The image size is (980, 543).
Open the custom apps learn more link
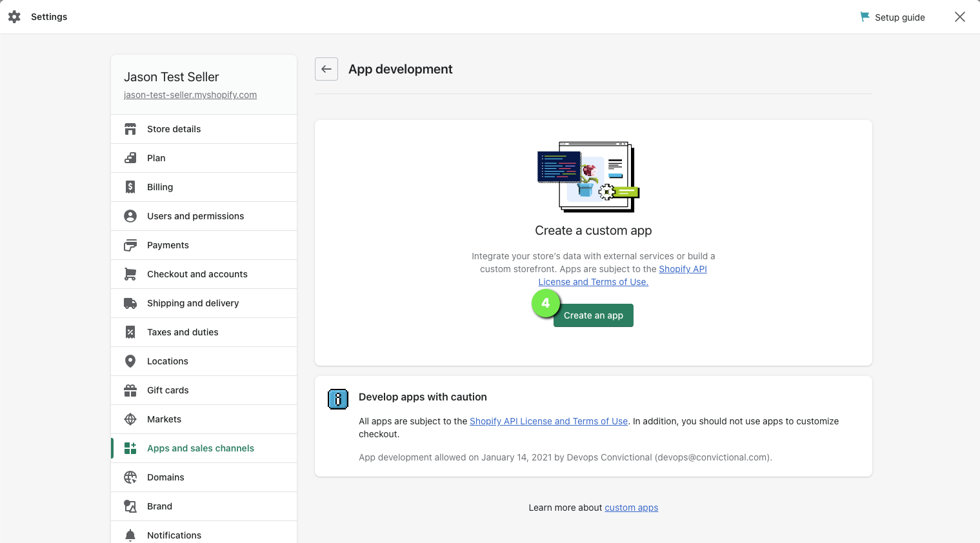tap(631, 508)
